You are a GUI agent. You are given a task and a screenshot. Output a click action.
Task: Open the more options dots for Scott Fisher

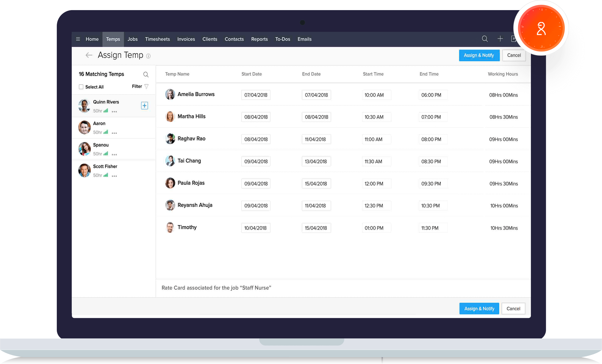(114, 176)
